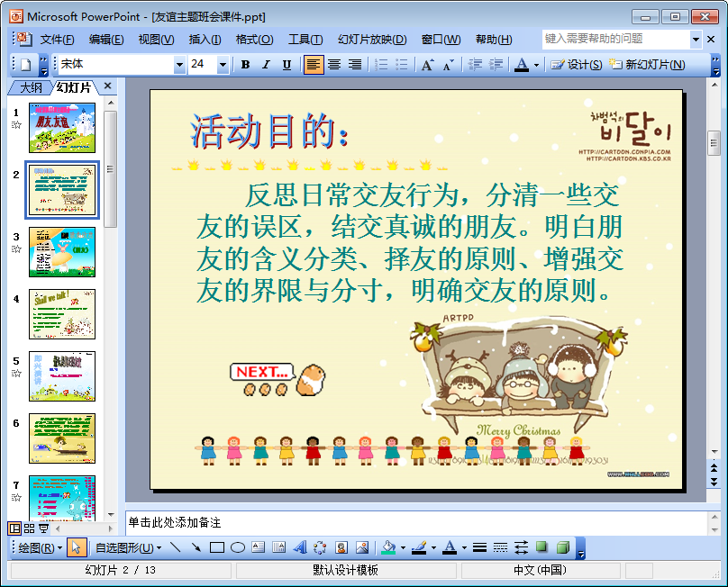
Task: Increase indent level icon
Action: point(496,65)
